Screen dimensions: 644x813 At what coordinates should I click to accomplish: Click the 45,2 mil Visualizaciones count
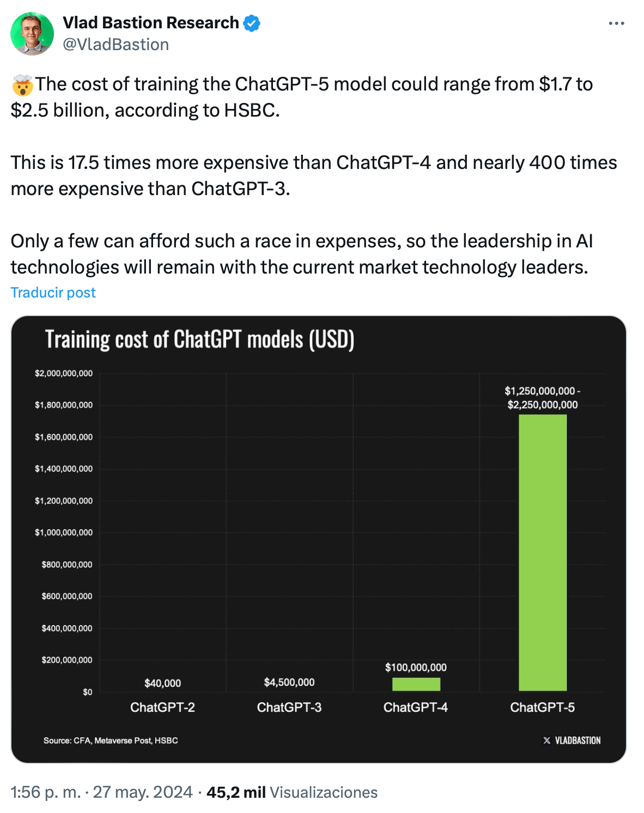click(292, 792)
